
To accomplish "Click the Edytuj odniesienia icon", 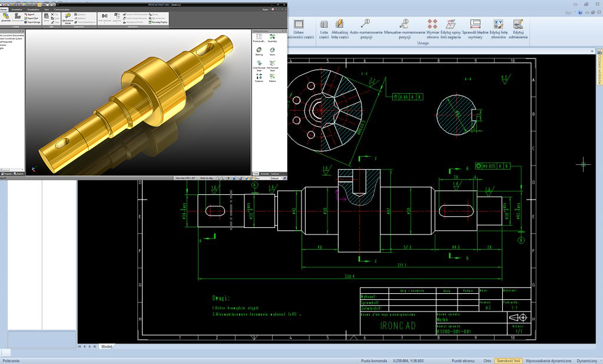I will [518, 29].
